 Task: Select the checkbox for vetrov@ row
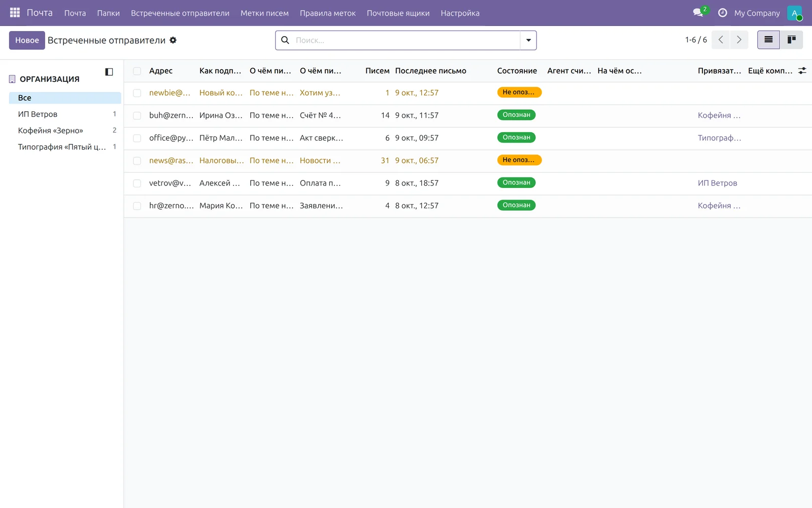click(137, 183)
